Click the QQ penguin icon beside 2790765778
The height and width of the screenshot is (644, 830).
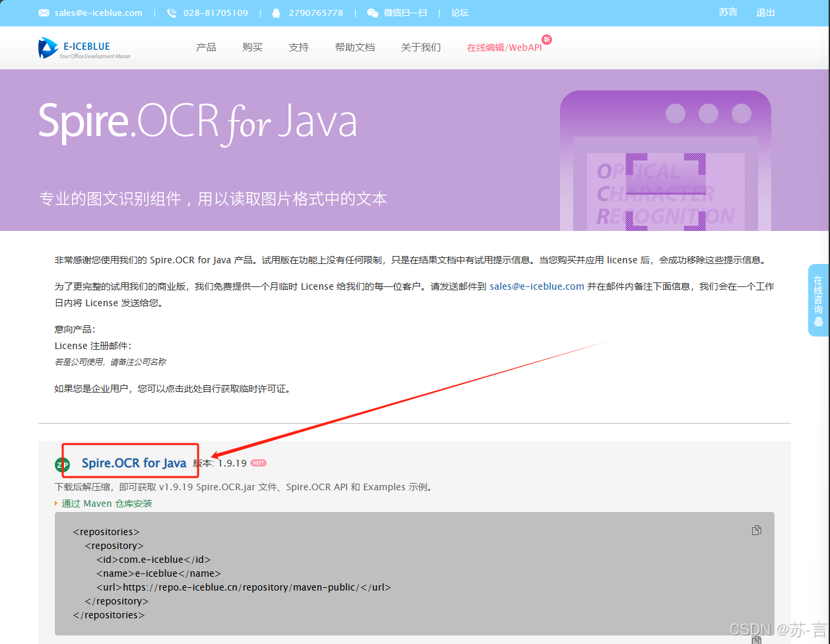(276, 13)
